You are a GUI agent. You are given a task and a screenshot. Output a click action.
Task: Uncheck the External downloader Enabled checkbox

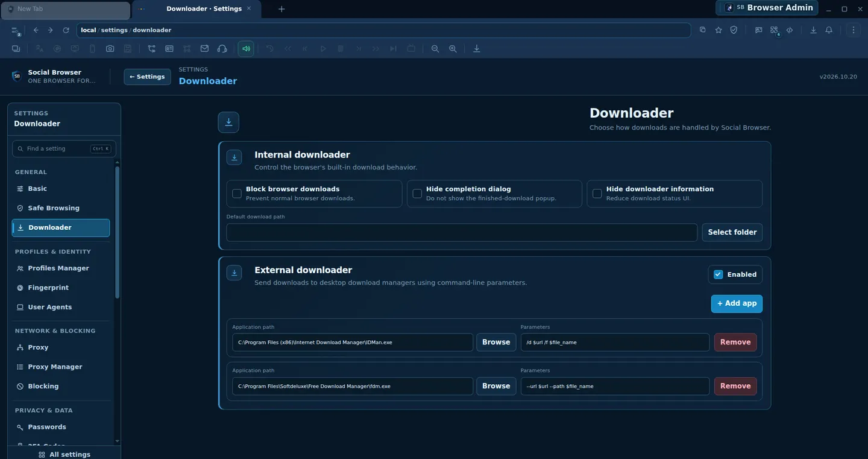point(718,274)
